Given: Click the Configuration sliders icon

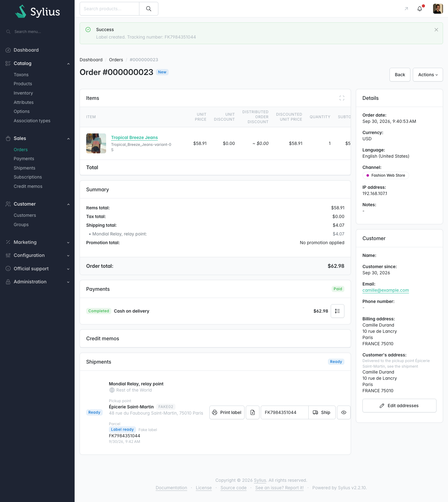Looking at the screenshot, I should click(8, 255).
